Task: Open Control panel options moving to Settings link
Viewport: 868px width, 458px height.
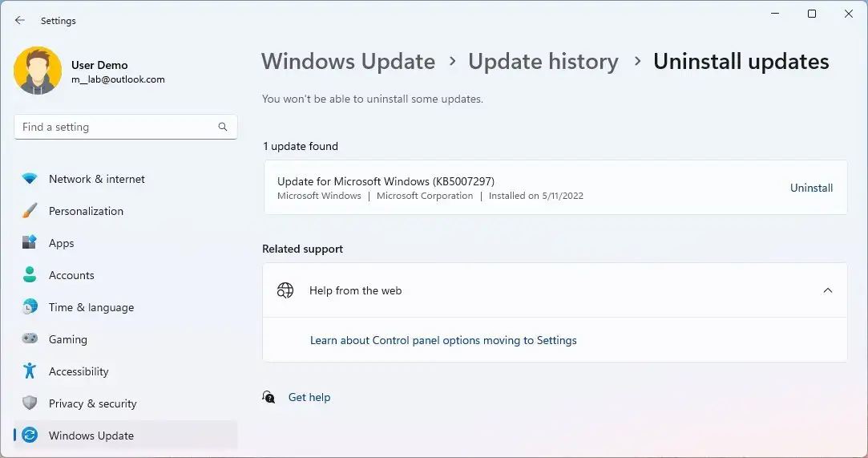Action: point(443,340)
